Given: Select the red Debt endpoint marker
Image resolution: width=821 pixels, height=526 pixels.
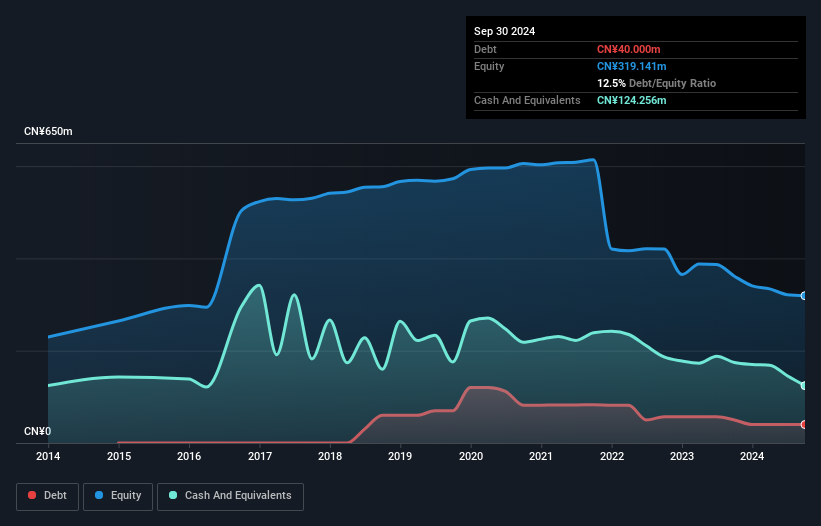Looking at the screenshot, I should (804, 424).
